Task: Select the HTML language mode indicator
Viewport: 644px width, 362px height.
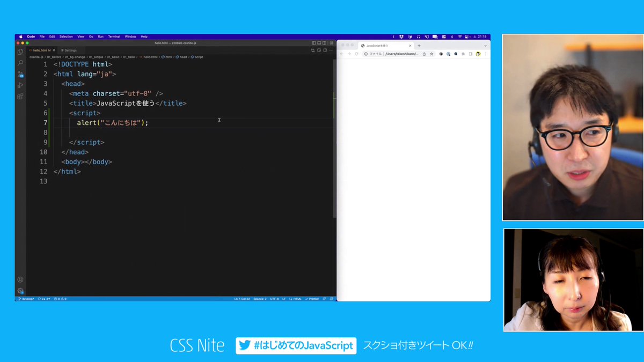Action: click(x=296, y=299)
